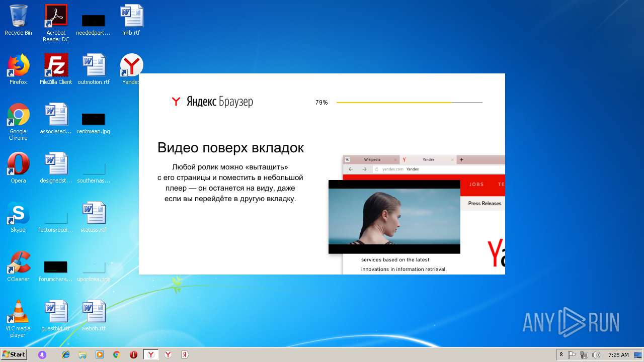Launch Google Chrome desktop shortcut
The height and width of the screenshot is (362, 644).
tap(18, 122)
